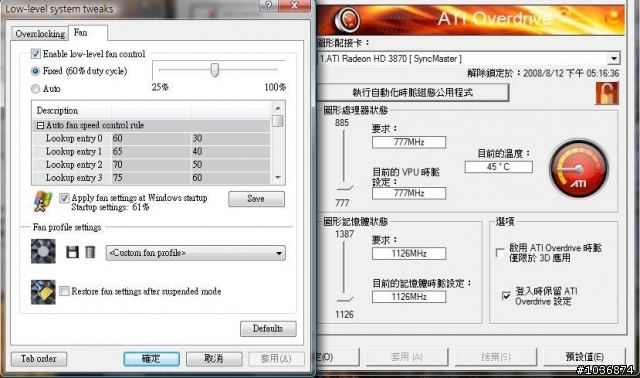Click the Windows startup flag icon

(43, 201)
